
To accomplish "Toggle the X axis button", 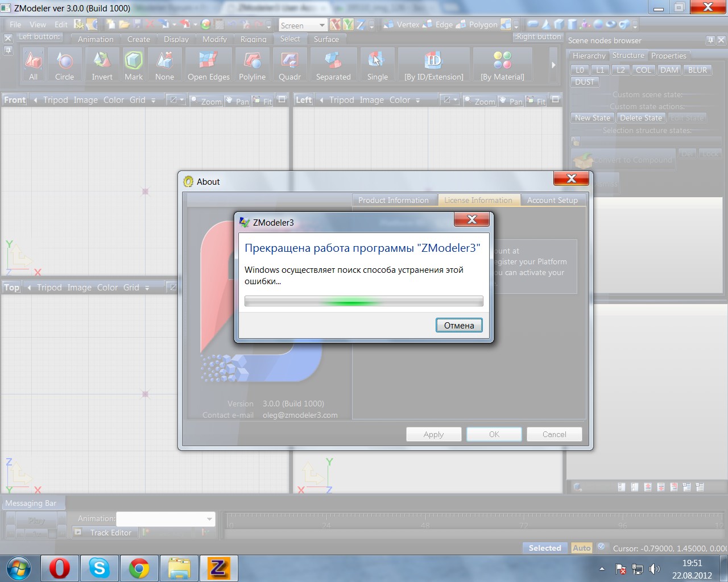I will [335, 24].
